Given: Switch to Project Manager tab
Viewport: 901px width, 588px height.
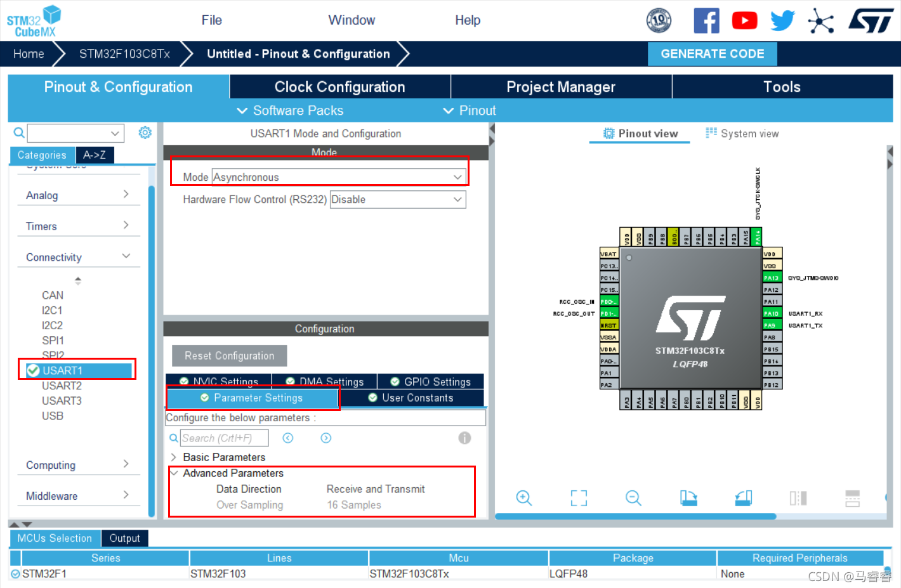Looking at the screenshot, I should 561,87.
